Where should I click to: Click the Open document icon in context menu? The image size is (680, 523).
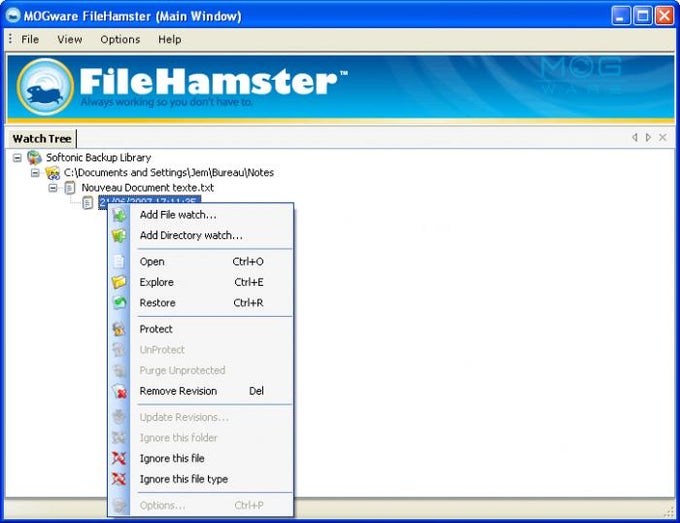[x=119, y=262]
